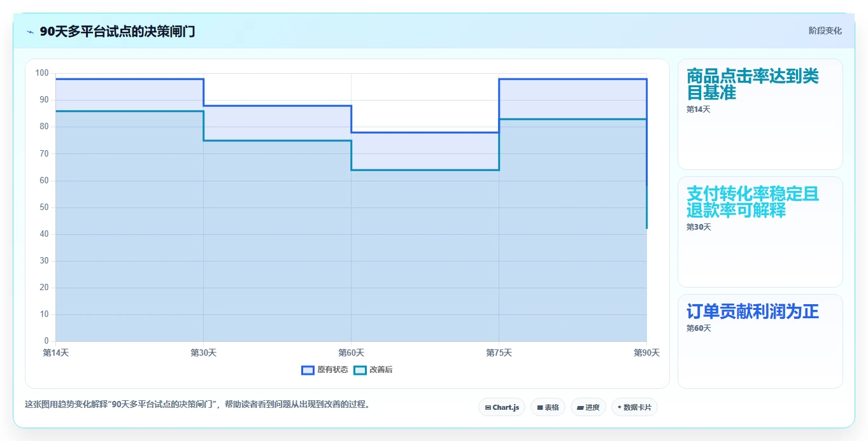Open the 订单贡献利润为正 card

(x=760, y=341)
